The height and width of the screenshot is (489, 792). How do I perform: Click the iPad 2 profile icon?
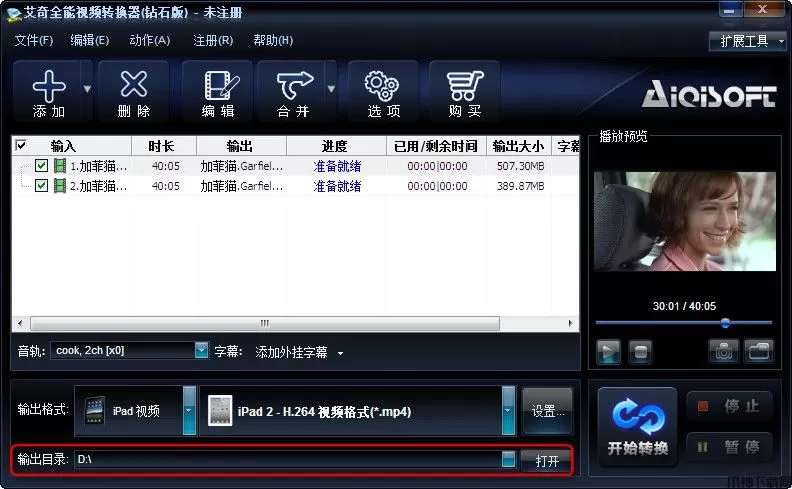click(x=220, y=410)
